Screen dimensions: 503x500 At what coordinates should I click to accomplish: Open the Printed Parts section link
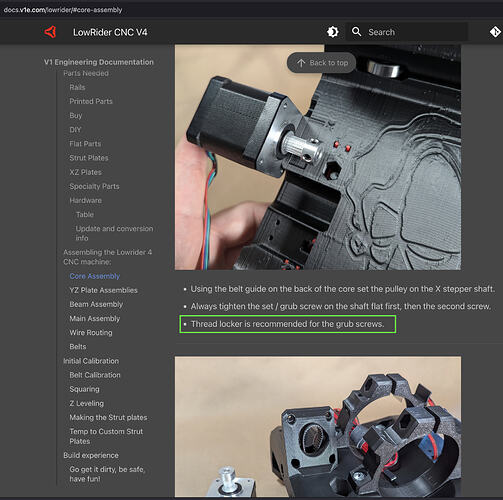(91, 101)
